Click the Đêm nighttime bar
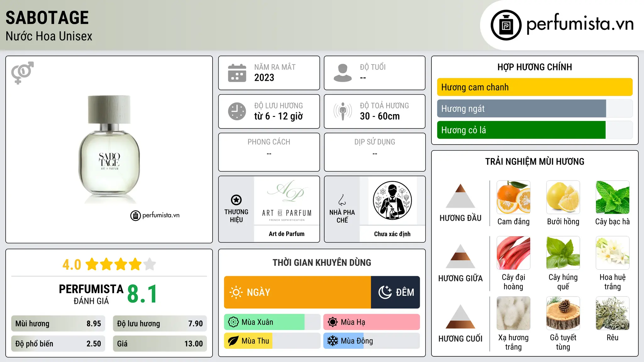 tap(396, 292)
